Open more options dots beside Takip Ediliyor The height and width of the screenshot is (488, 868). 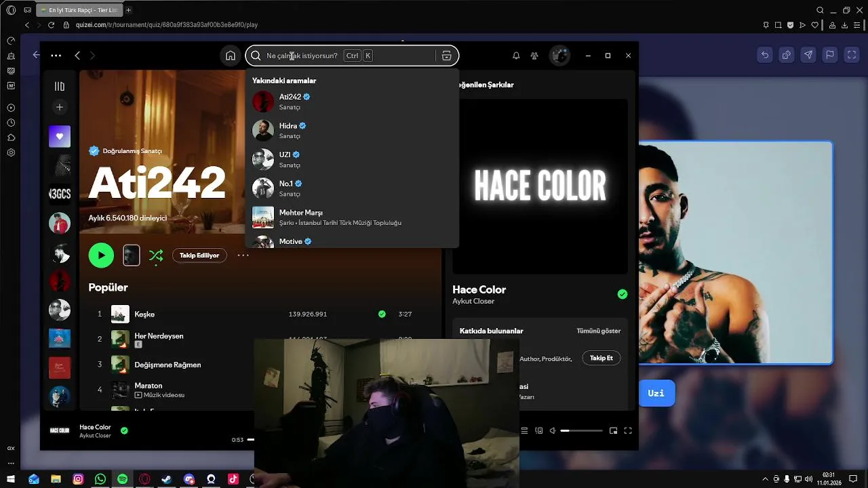[x=243, y=256]
